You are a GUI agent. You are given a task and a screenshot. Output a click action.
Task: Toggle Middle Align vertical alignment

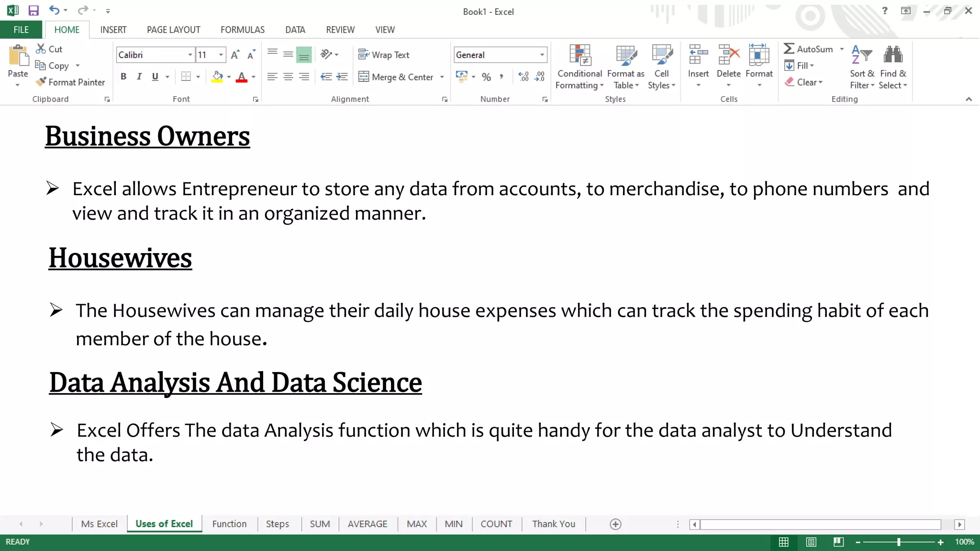pyautogui.click(x=288, y=54)
